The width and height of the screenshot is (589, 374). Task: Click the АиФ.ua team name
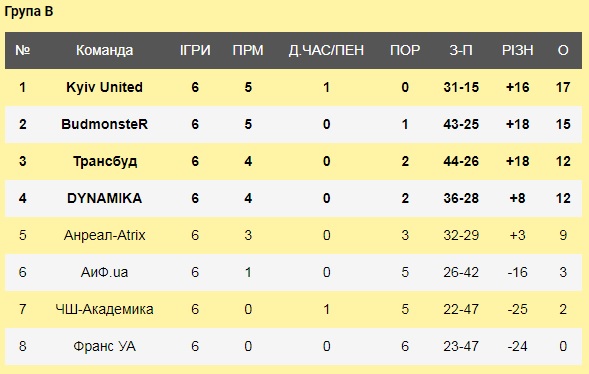tap(104, 272)
